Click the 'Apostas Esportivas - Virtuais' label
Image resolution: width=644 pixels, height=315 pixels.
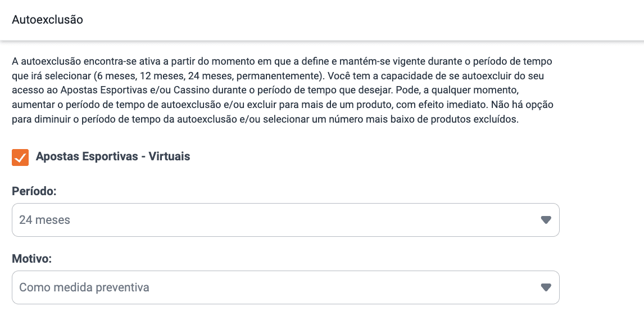tap(113, 157)
